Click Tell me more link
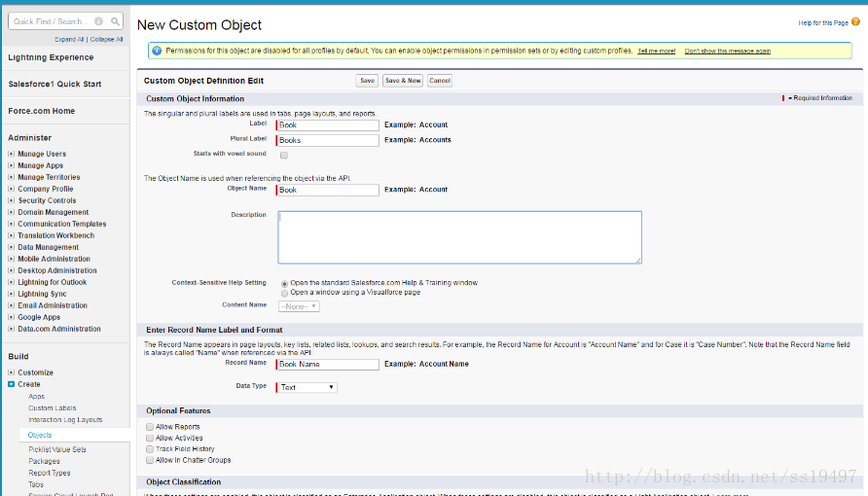868x496 pixels. [657, 51]
